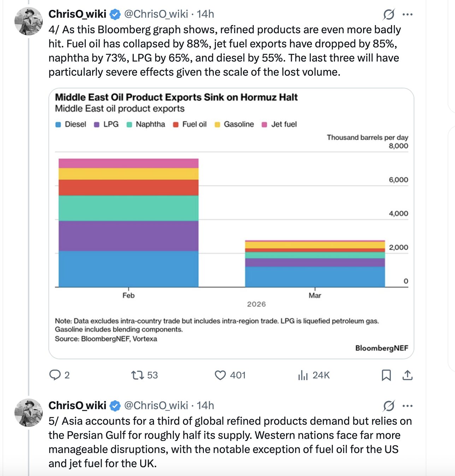
Task: Open the 14h timestamp on tweet 4/
Action: [205, 14]
